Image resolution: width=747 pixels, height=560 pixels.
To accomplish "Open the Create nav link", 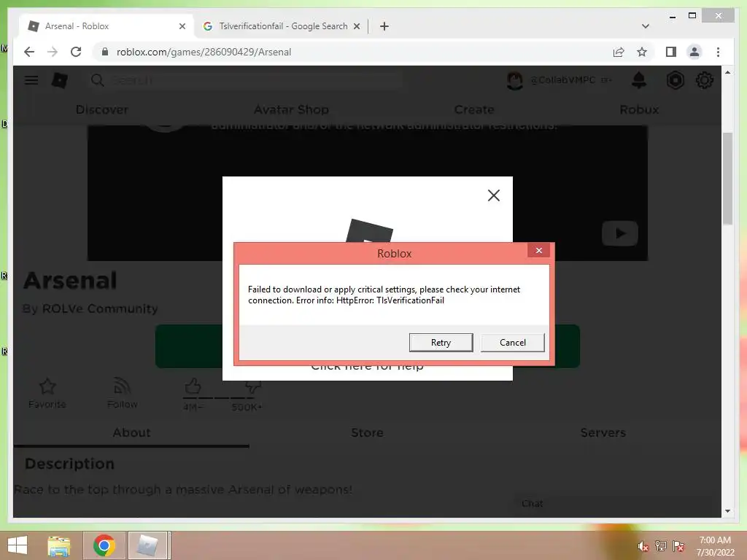I will coord(474,109).
